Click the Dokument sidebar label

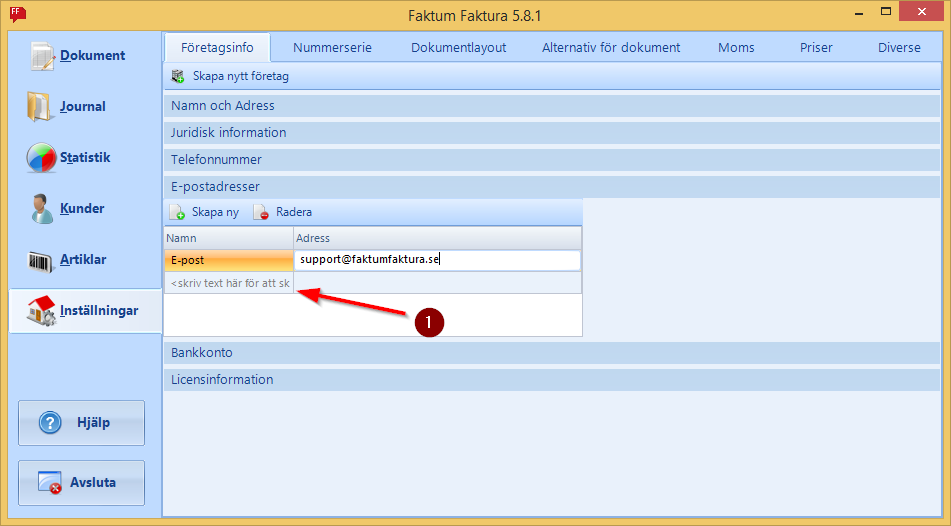(92, 56)
